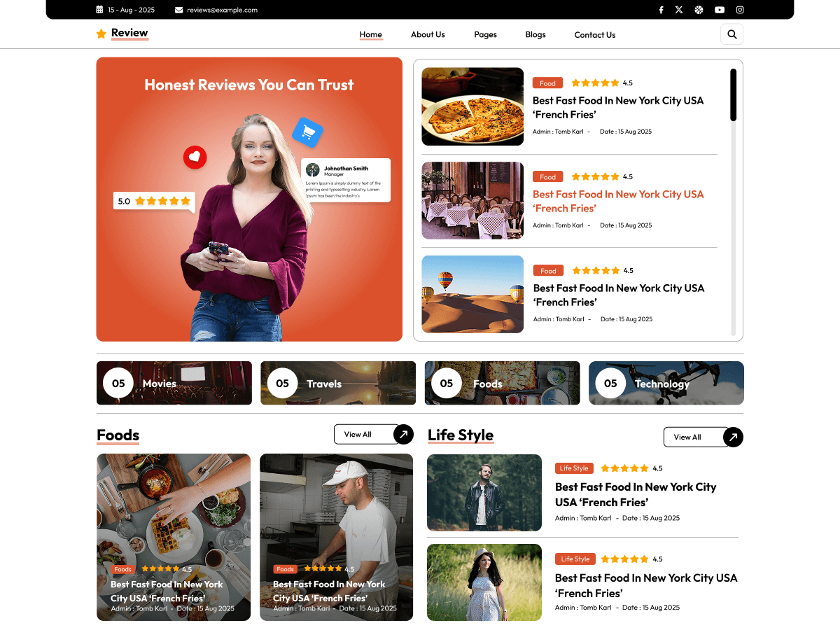
Task: Open the Facebook icon in the top bar
Action: 661,9
